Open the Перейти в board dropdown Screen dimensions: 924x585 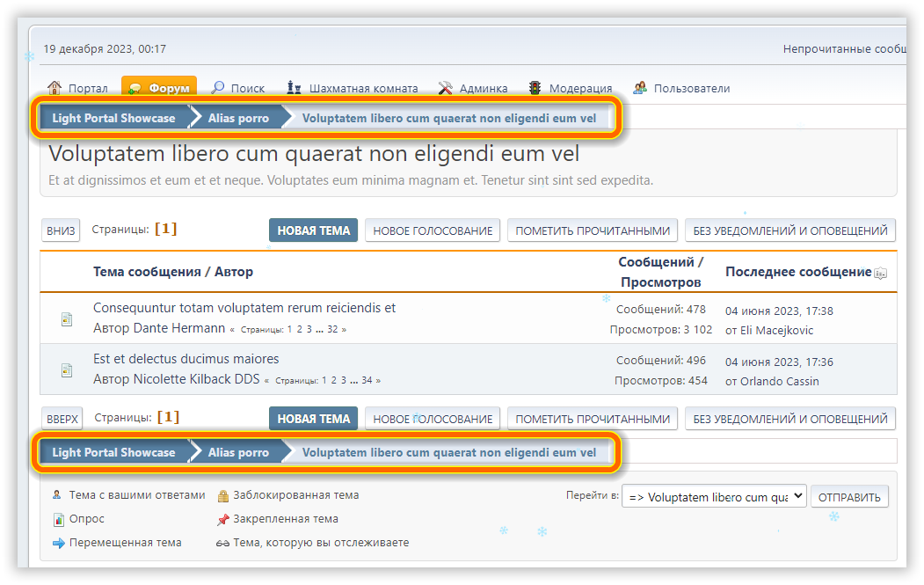[713, 496]
